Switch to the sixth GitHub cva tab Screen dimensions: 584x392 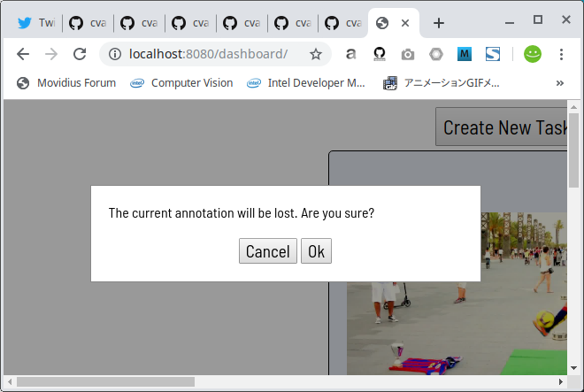343,23
